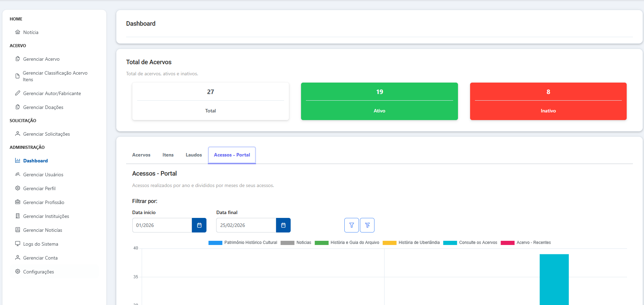The image size is (644, 305).
Task: Click the green Ativo total card
Action: 379,101
